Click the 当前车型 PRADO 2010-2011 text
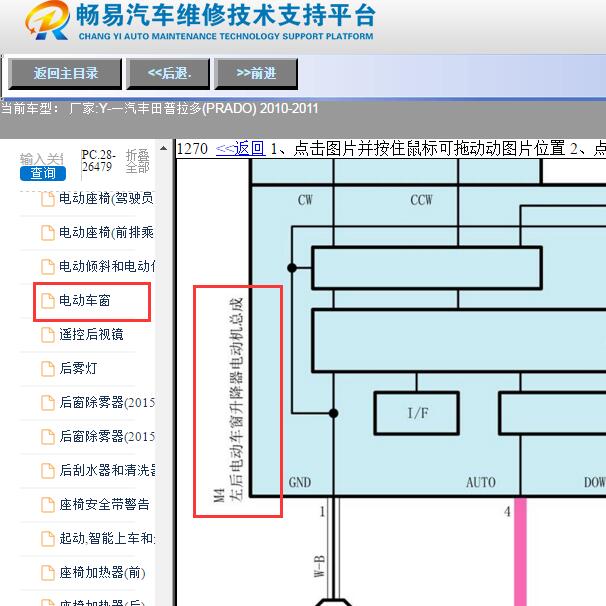The height and width of the screenshot is (606, 606). coord(160,109)
